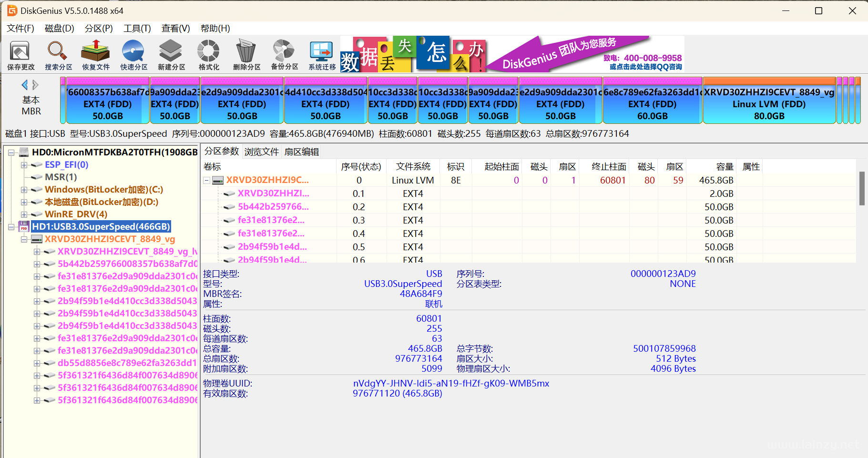
Task: Click the partition table vertical scrollbar
Action: click(x=862, y=189)
